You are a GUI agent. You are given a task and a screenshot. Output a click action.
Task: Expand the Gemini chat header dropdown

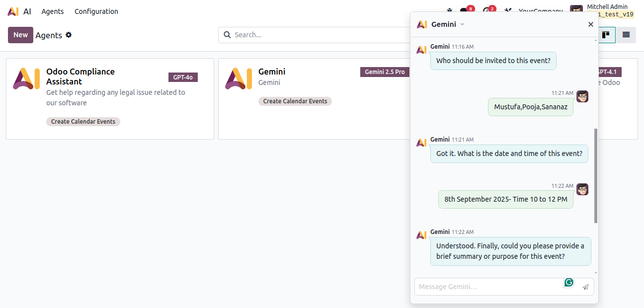[462, 24]
